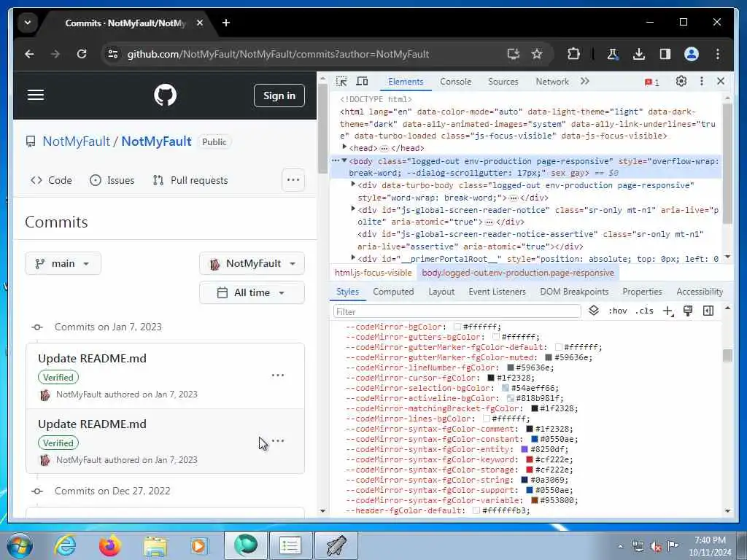Image resolution: width=747 pixels, height=560 pixels.
Task: Open the Downloads icon in Chrome toolbar
Action: [x=639, y=54]
